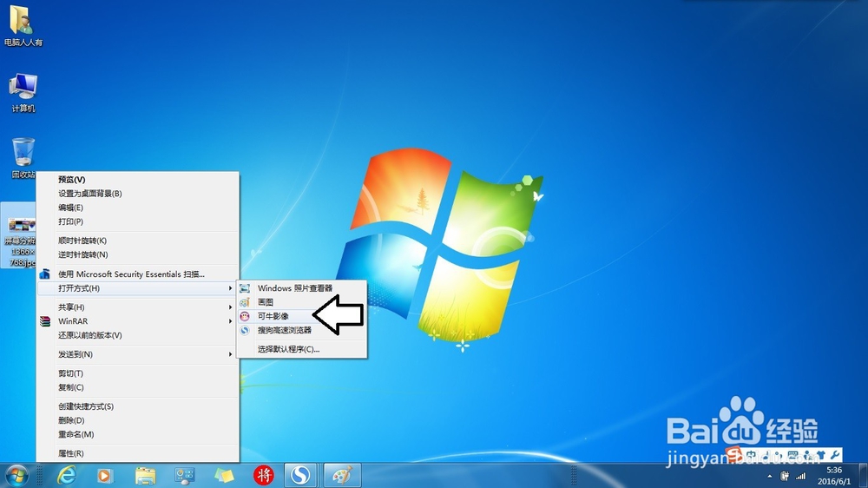Expand the 共享(H) submenu
The width and height of the screenshot is (868, 488).
coord(138,307)
